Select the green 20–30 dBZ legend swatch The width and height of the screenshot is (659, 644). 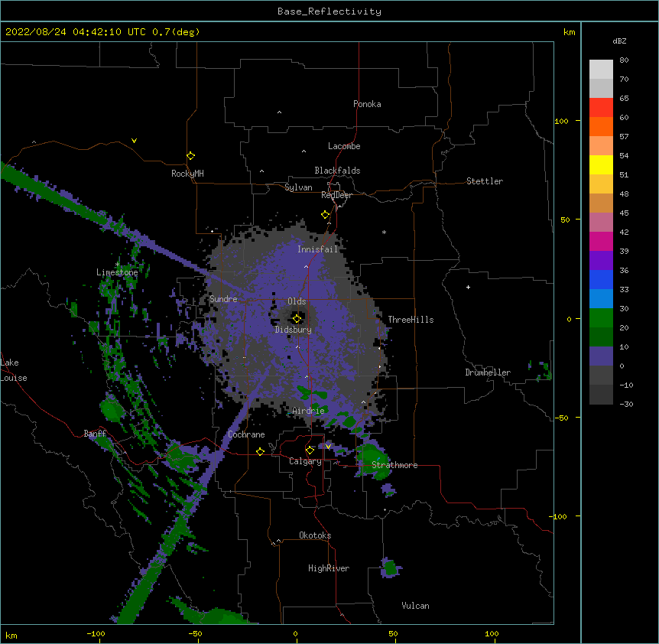[601, 318]
